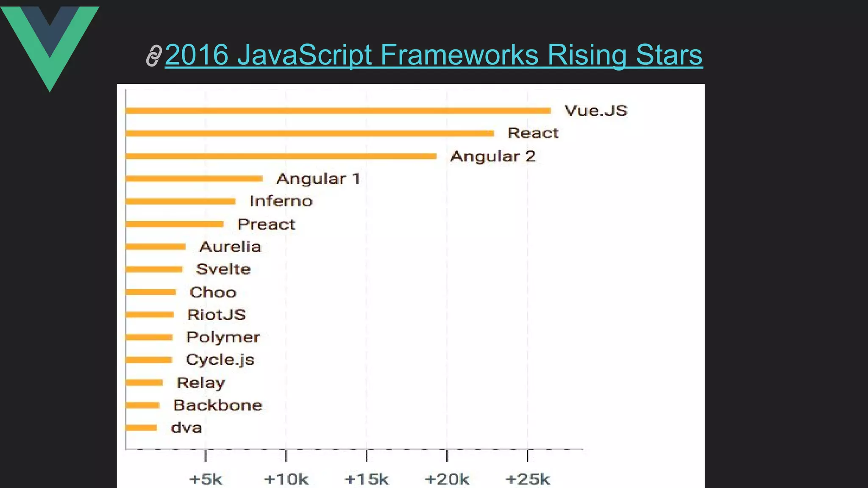Click the React orange bar
The height and width of the screenshot is (488, 868).
(x=310, y=133)
